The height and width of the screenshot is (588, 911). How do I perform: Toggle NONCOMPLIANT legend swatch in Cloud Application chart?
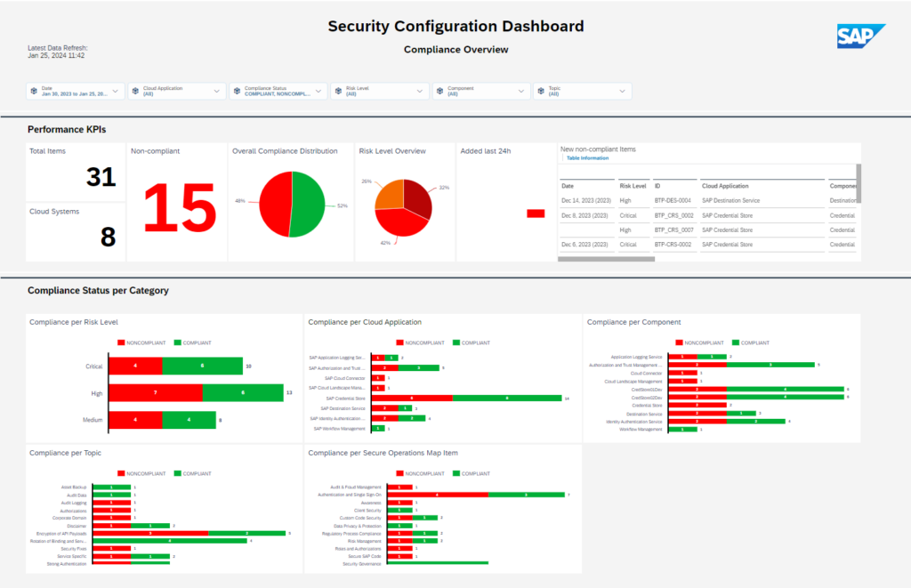(x=399, y=342)
